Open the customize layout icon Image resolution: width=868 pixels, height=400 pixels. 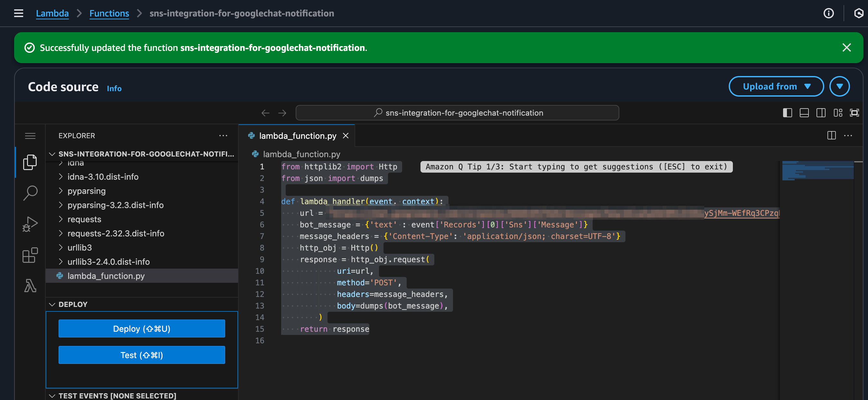tap(838, 113)
